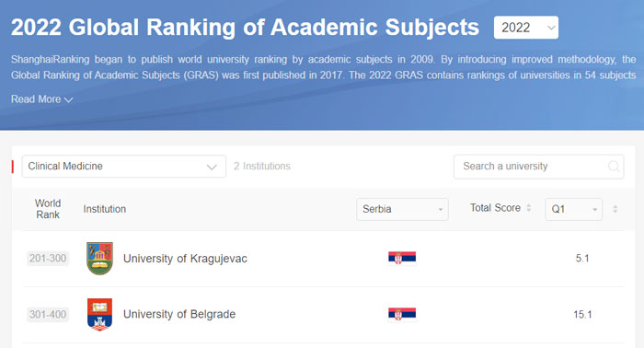This screenshot has width=644, height=348.
Task: Click the Total Score column header
Action: click(x=495, y=208)
